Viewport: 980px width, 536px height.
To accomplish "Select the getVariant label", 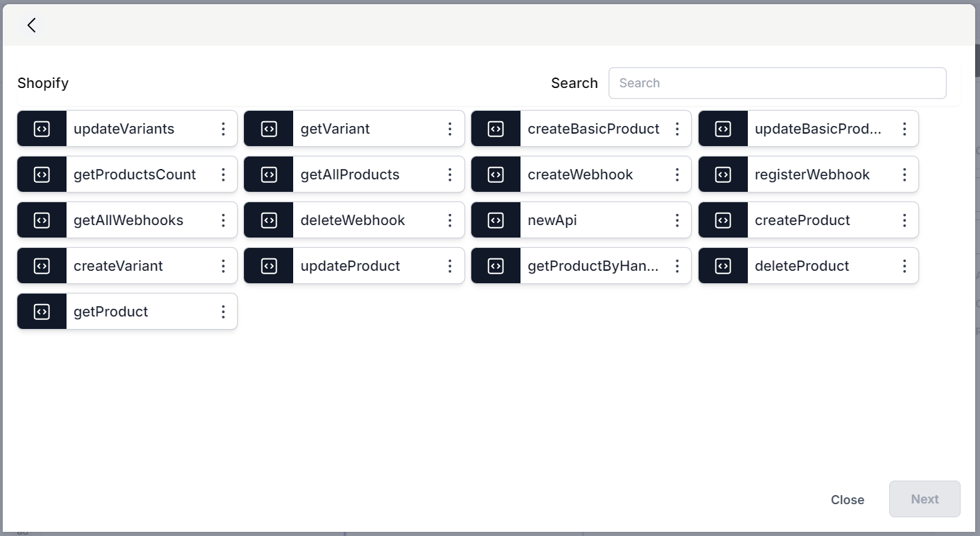I will pyautogui.click(x=335, y=129).
